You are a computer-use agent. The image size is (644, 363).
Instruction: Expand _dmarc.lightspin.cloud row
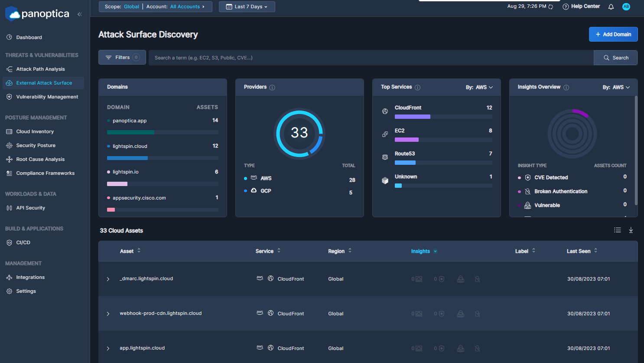coord(108,279)
